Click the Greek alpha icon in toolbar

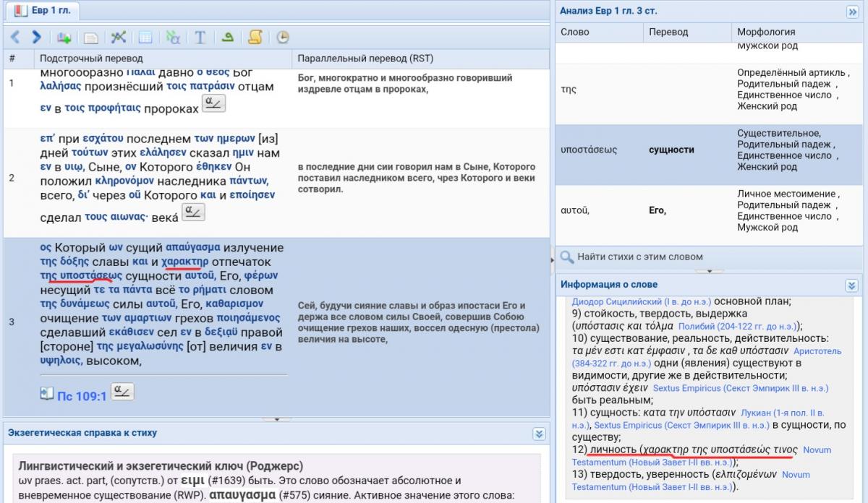(173, 38)
